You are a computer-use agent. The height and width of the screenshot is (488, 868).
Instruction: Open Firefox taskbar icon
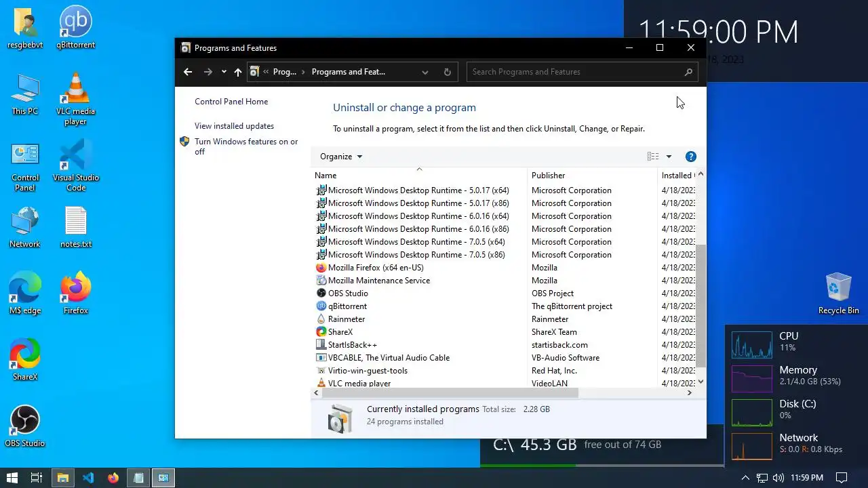pos(113,478)
